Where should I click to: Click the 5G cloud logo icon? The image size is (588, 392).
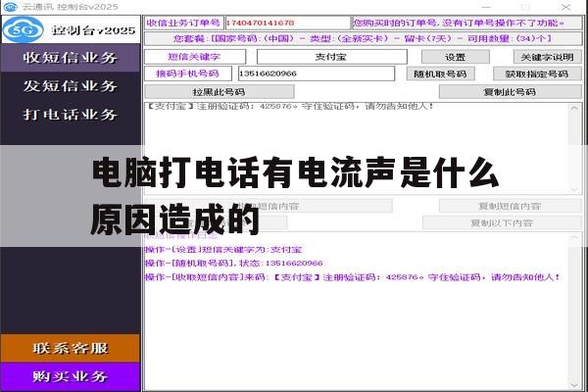tap(24, 29)
